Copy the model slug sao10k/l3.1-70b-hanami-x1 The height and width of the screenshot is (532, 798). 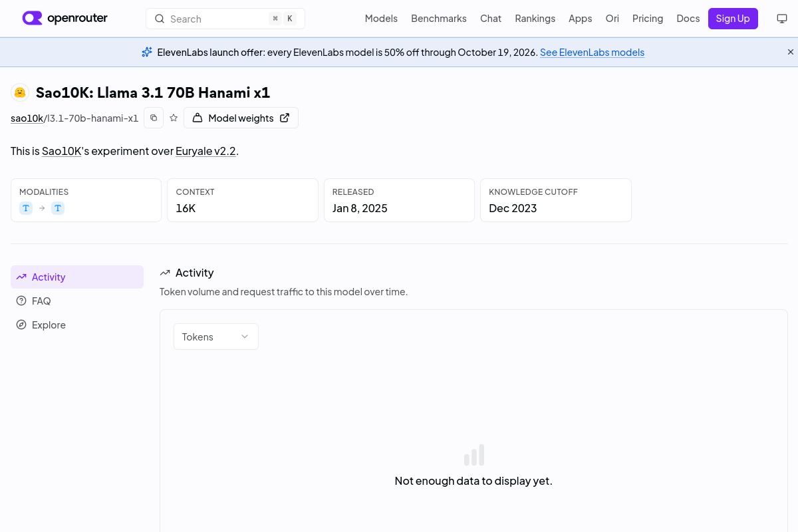tap(154, 118)
